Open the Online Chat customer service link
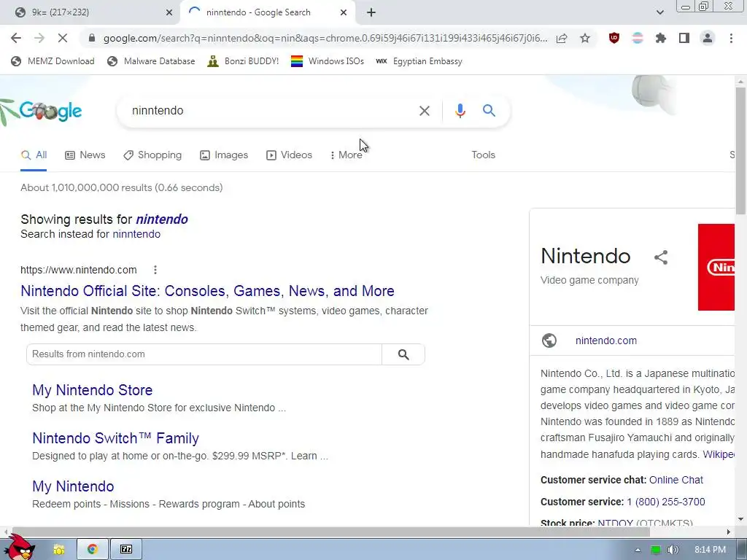This screenshot has height=560, width=747. point(676,480)
